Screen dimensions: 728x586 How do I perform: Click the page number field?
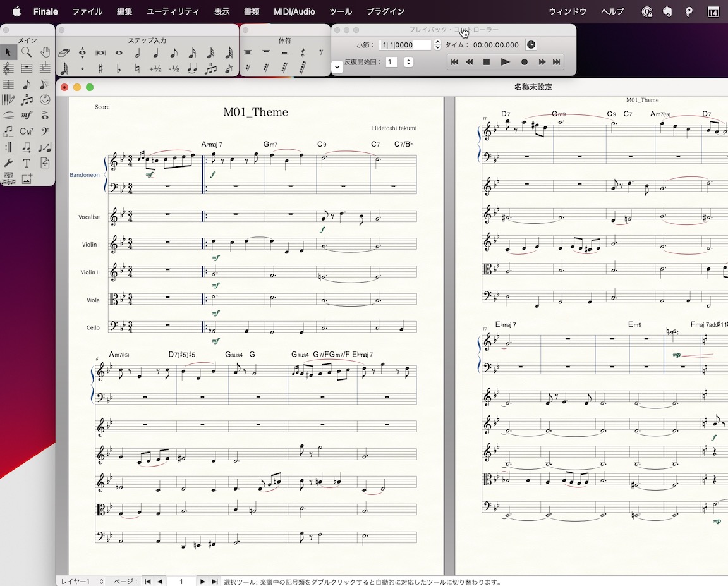[181, 582]
